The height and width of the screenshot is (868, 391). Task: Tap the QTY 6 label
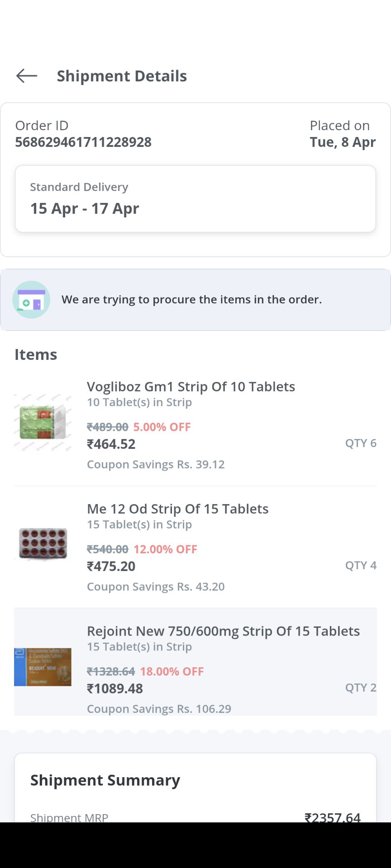click(x=361, y=443)
